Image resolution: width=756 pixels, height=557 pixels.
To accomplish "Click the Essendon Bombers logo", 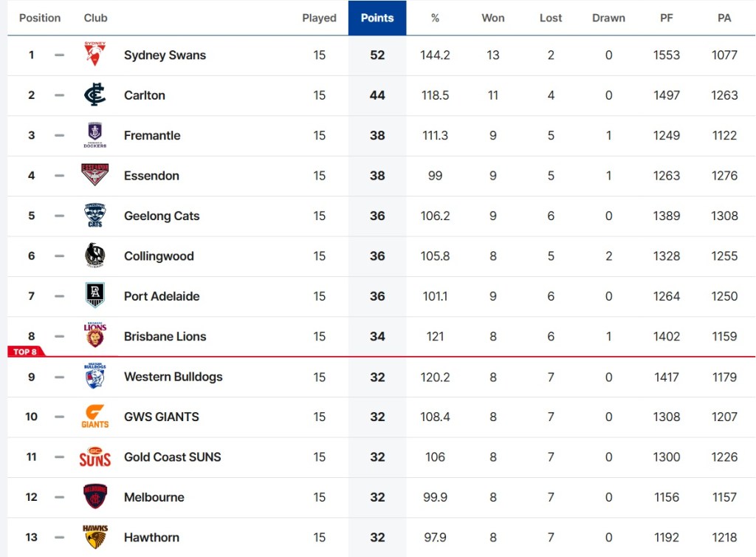I will (94, 176).
